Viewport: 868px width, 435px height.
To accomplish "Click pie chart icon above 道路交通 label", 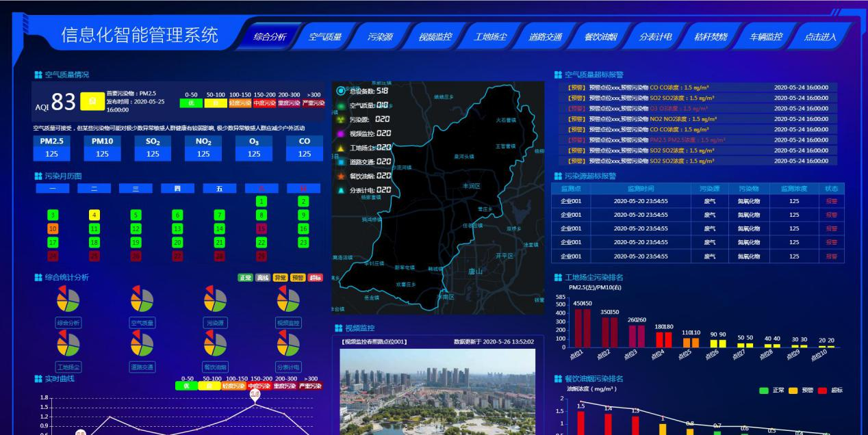I will (x=142, y=344).
